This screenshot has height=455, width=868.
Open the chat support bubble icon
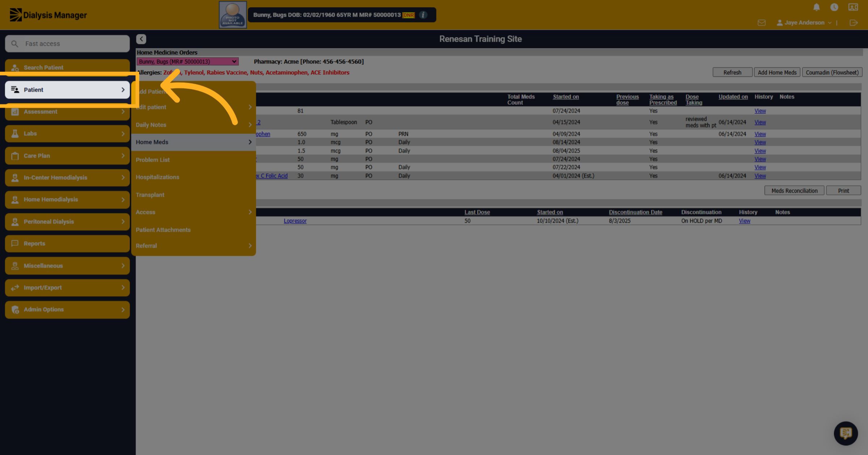tap(846, 433)
